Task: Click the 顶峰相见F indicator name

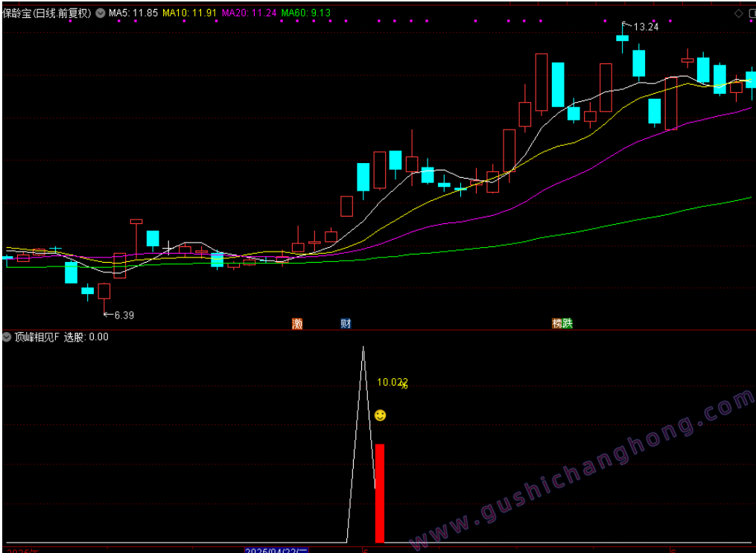Action: point(36,336)
